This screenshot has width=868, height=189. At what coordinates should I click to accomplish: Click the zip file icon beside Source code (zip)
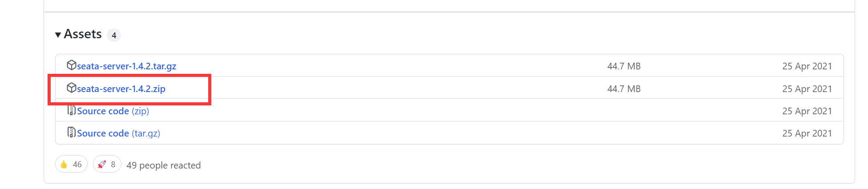[71, 110]
